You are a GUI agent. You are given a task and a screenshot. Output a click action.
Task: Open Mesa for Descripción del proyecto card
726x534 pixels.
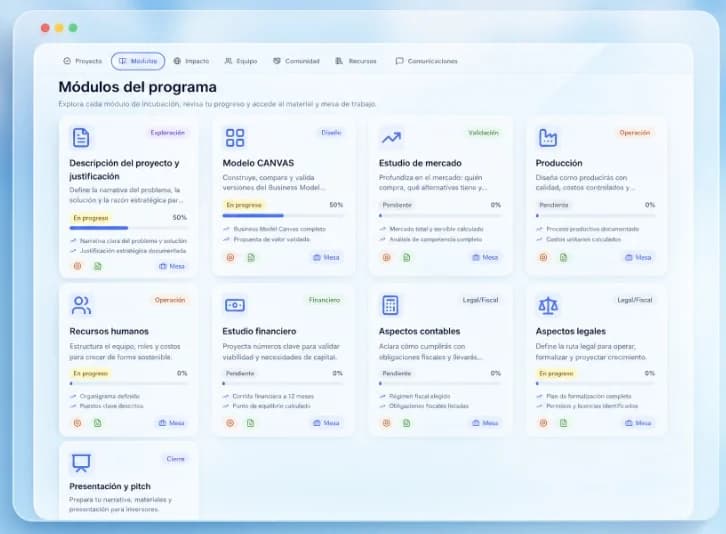[172, 266]
